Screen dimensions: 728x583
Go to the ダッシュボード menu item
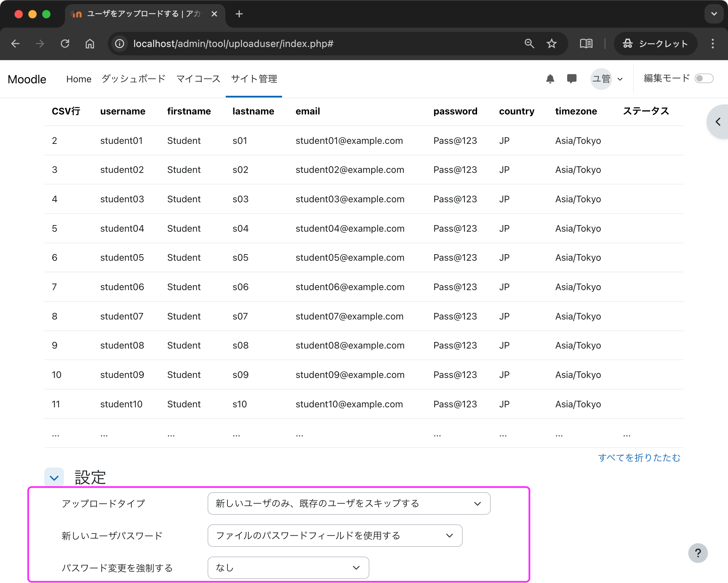pyautogui.click(x=133, y=79)
